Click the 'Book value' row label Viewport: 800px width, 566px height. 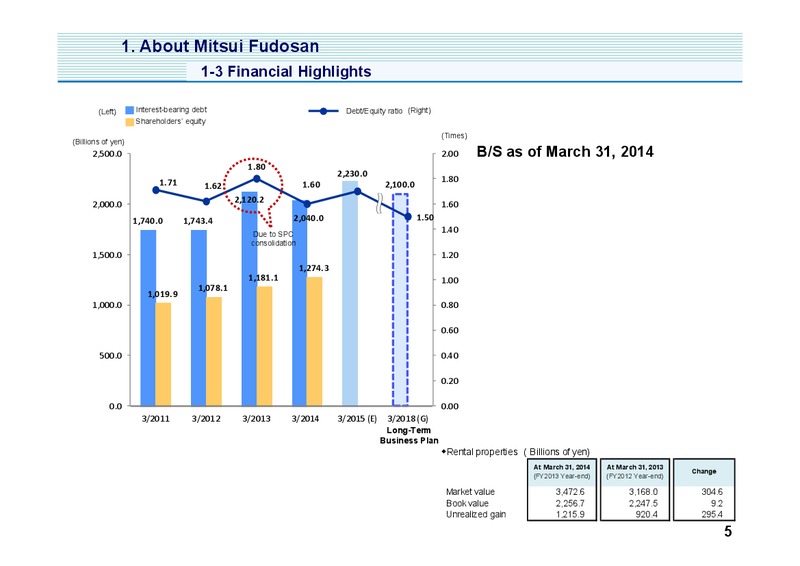467,504
